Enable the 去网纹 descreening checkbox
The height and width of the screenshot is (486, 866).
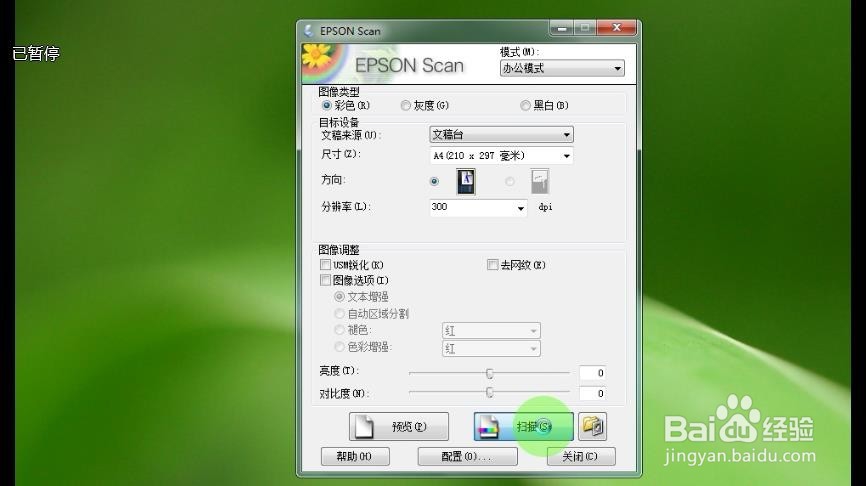(x=493, y=265)
